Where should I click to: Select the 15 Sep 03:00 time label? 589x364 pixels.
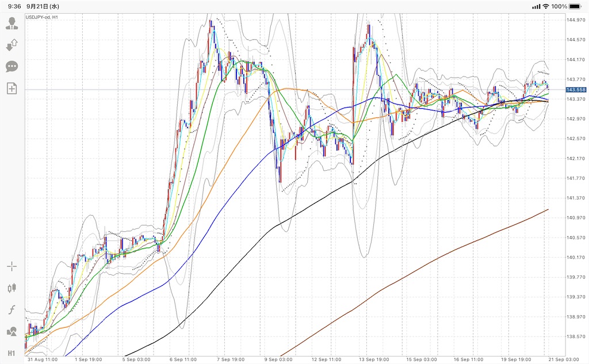pos(422,359)
